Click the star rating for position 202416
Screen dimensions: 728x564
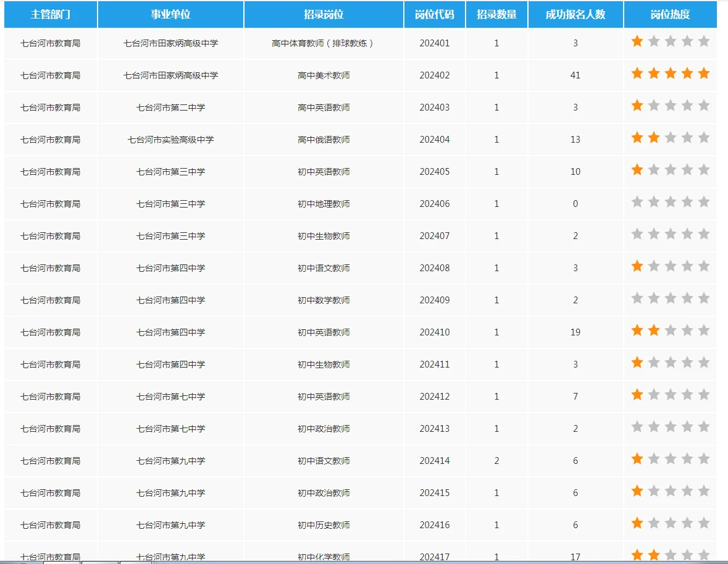671,523
